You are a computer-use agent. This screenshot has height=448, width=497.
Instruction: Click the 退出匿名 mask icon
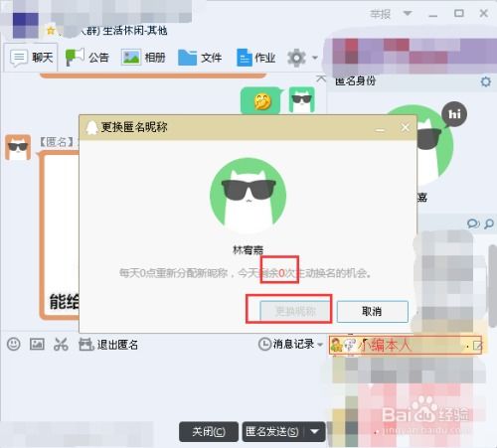86,345
